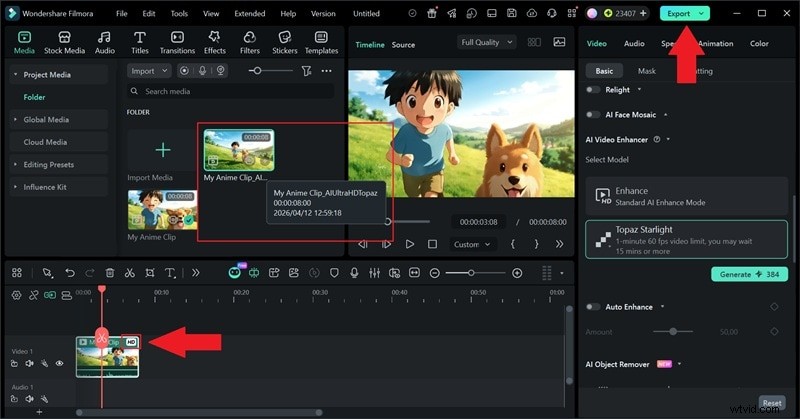This screenshot has width=800, height=419.
Task: Select the Text tool in timeline toolbar
Action: point(170,273)
